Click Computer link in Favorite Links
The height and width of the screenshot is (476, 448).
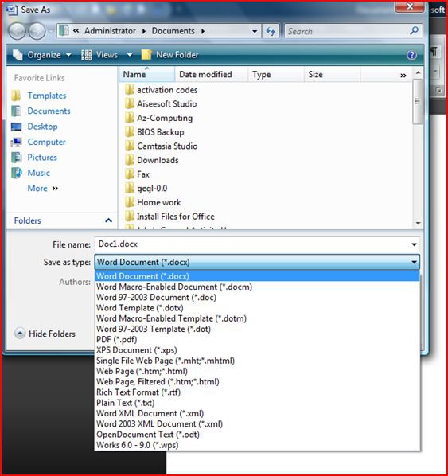click(x=46, y=142)
